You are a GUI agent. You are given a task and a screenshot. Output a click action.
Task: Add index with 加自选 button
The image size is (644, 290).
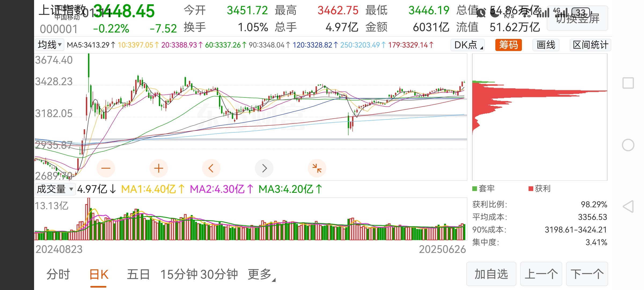click(491, 274)
